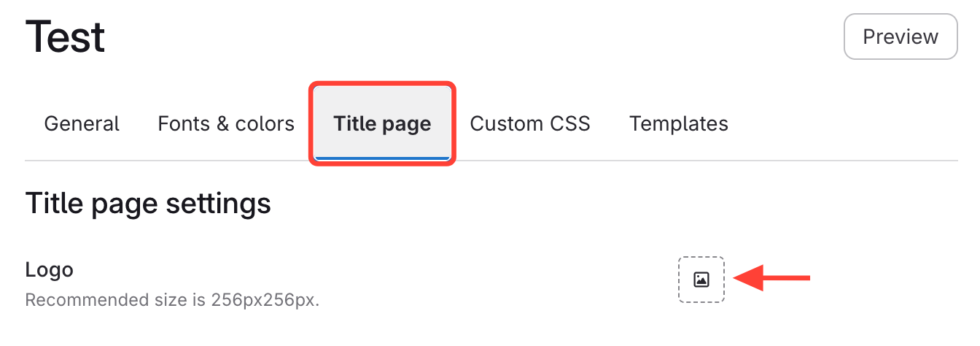Click the recommended size hint text
Image resolution: width=980 pixels, height=346 pixels.
tap(172, 300)
